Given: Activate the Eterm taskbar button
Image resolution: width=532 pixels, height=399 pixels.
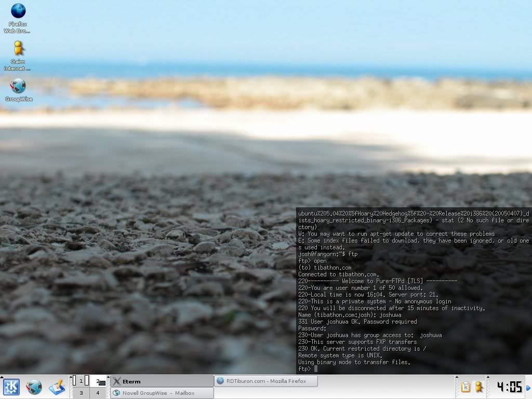Looking at the screenshot, I should click(x=162, y=381).
